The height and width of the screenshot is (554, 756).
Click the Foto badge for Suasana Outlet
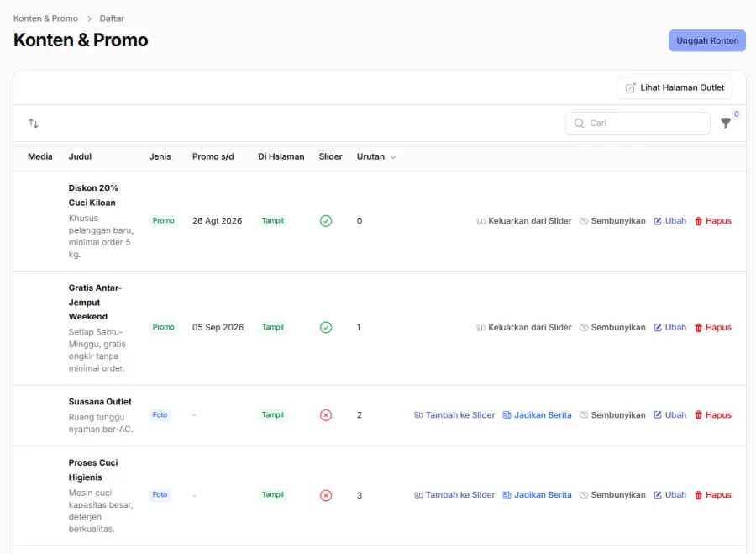[x=160, y=415]
